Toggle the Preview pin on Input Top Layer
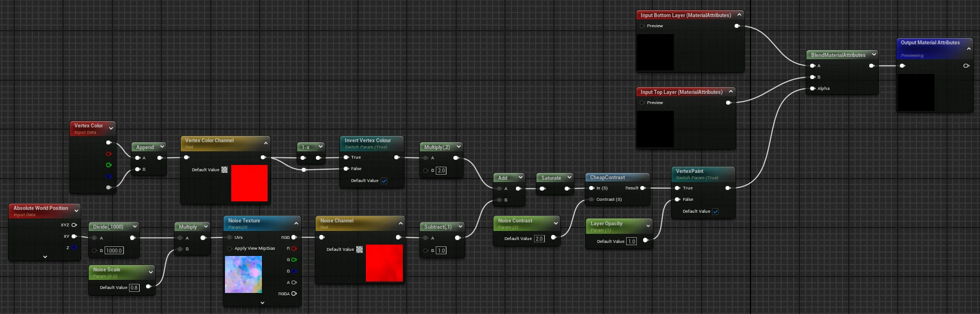This screenshot has height=314, width=980. coord(642,102)
